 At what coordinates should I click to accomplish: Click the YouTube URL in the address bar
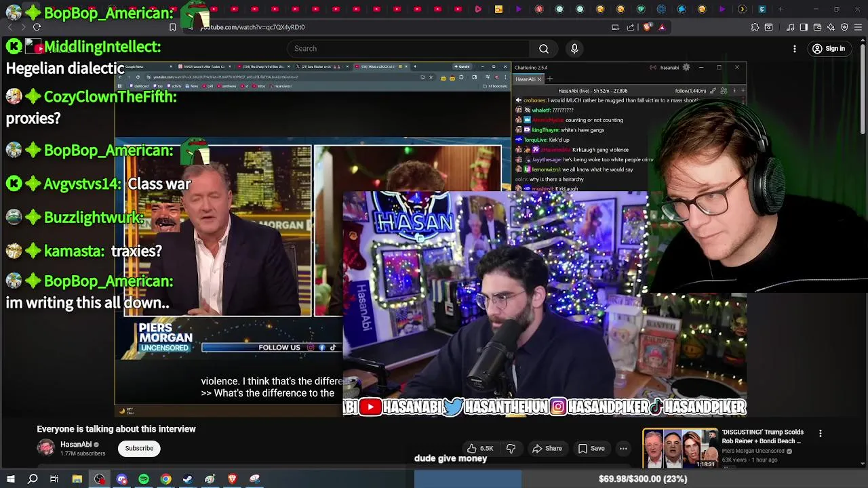252,27
